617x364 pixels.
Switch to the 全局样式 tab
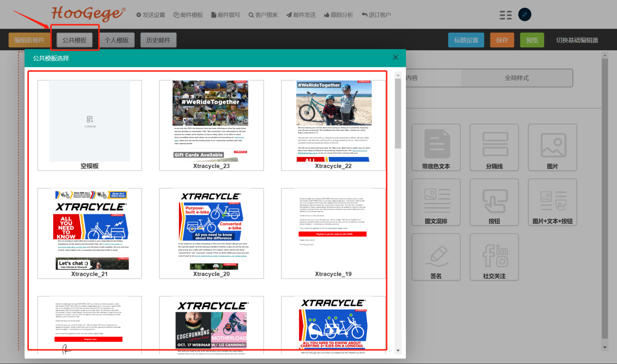(x=516, y=78)
